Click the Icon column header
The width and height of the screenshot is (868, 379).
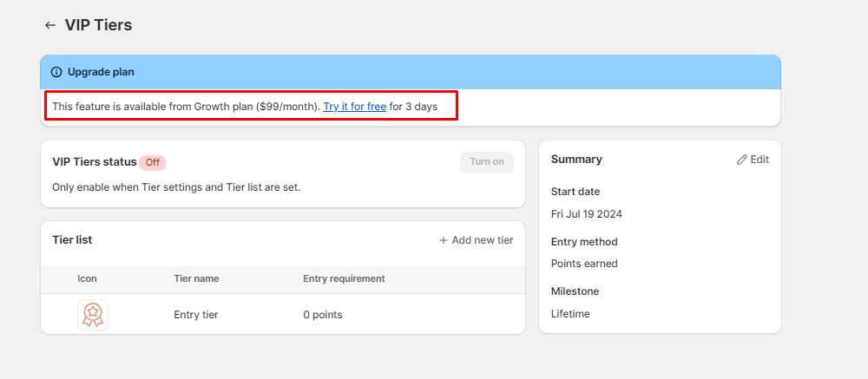click(x=87, y=278)
